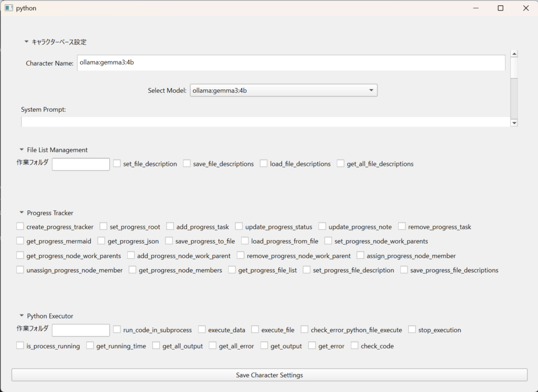This screenshot has width=538, height=392.
Task: Click the Character Name text field
Action: point(291,62)
